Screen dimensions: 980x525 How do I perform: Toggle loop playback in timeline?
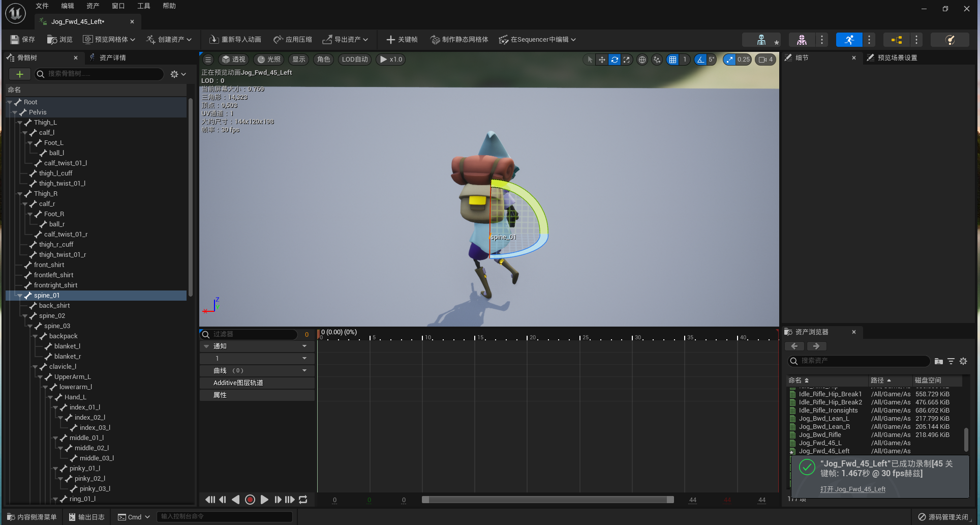pos(303,500)
